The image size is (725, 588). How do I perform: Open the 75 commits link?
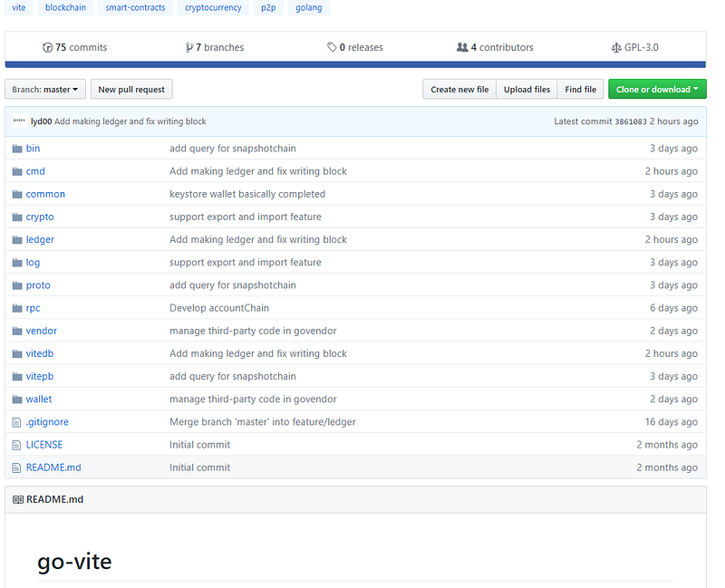click(x=74, y=47)
